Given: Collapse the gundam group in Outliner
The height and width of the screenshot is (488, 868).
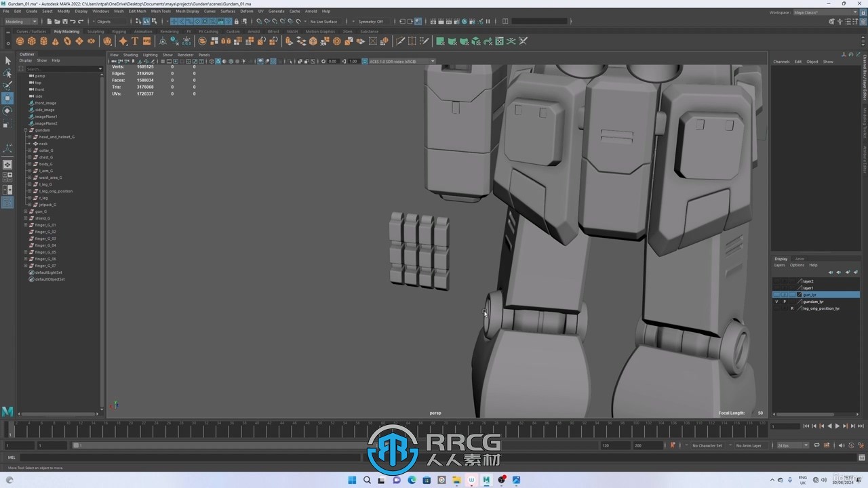Looking at the screenshot, I should (x=26, y=130).
